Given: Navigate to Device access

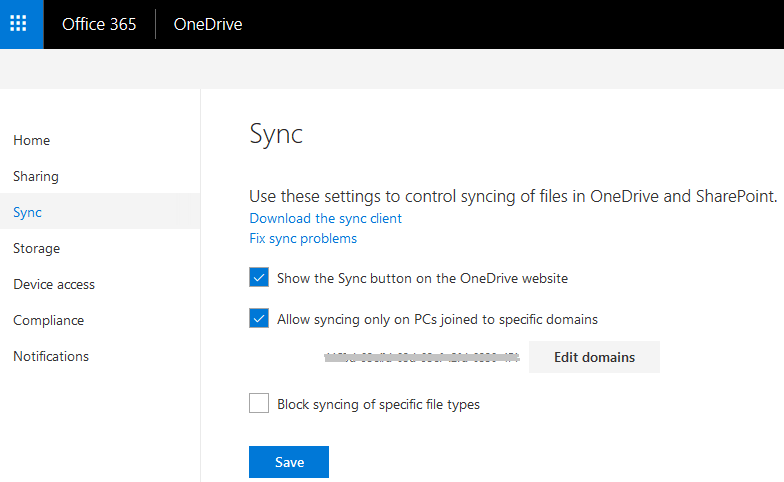Looking at the screenshot, I should pyautogui.click(x=54, y=284).
